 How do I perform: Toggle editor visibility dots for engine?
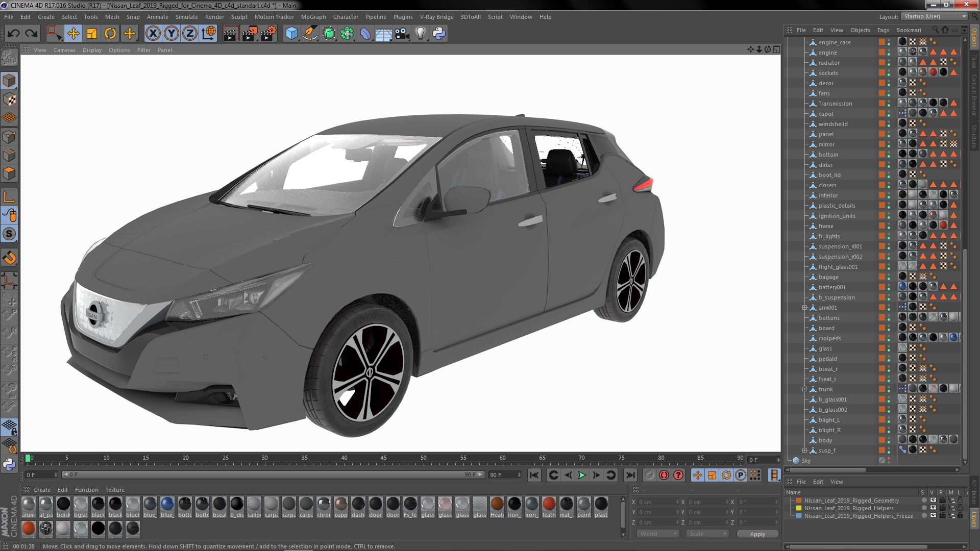click(889, 53)
